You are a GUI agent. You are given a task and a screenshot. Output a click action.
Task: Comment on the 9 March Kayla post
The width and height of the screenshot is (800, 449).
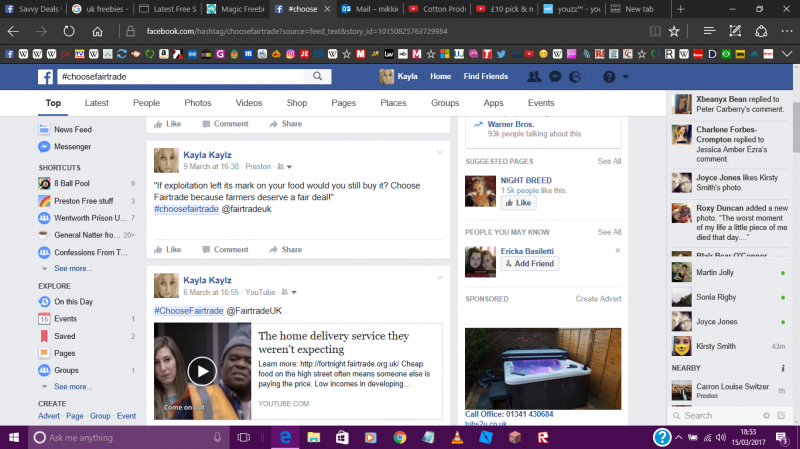225,250
